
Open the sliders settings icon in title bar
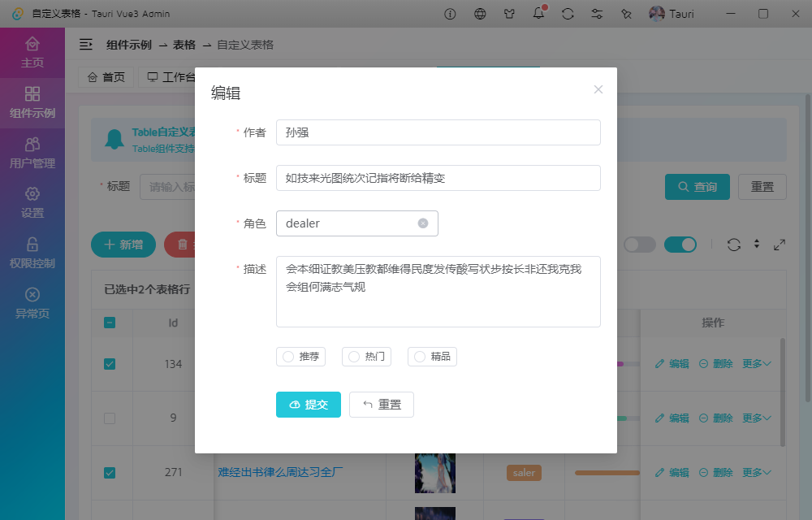pyautogui.click(x=597, y=14)
